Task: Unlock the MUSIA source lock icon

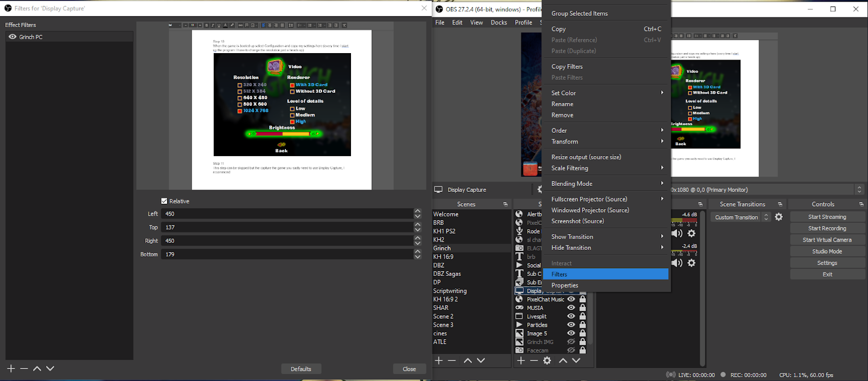Action: coord(583,308)
